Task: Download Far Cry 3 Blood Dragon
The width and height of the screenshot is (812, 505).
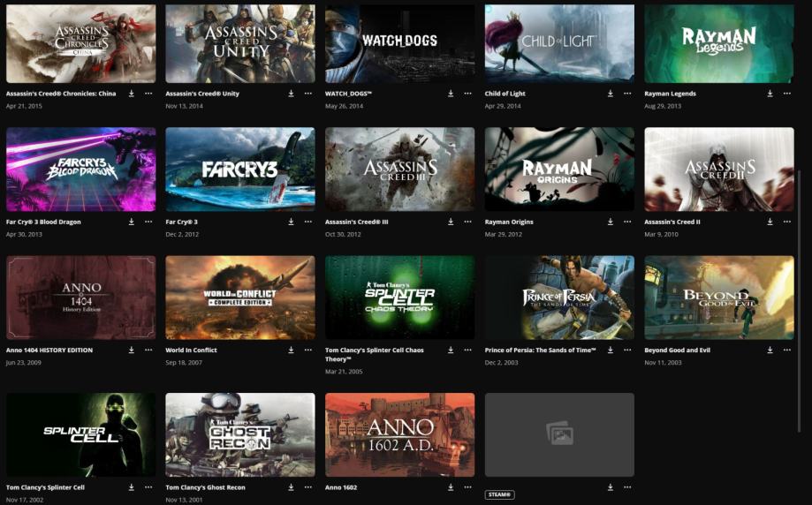Action: pyautogui.click(x=132, y=222)
